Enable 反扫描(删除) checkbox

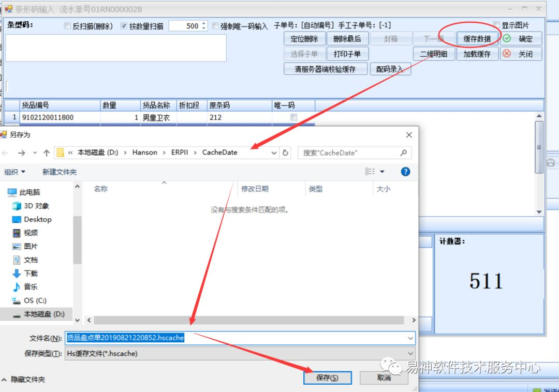(x=67, y=26)
